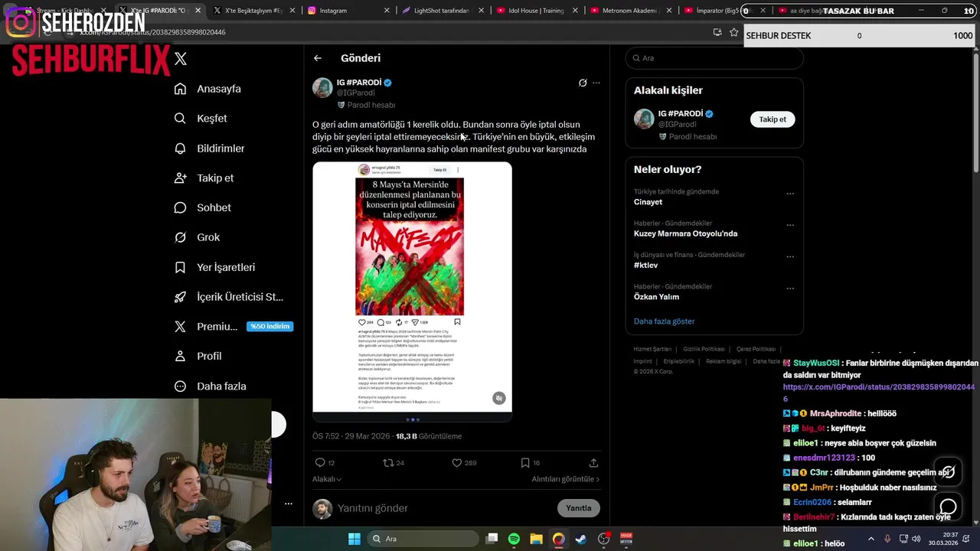This screenshot has width=980, height=551.
Task: Open the Cinayet trending topic
Action: (648, 202)
